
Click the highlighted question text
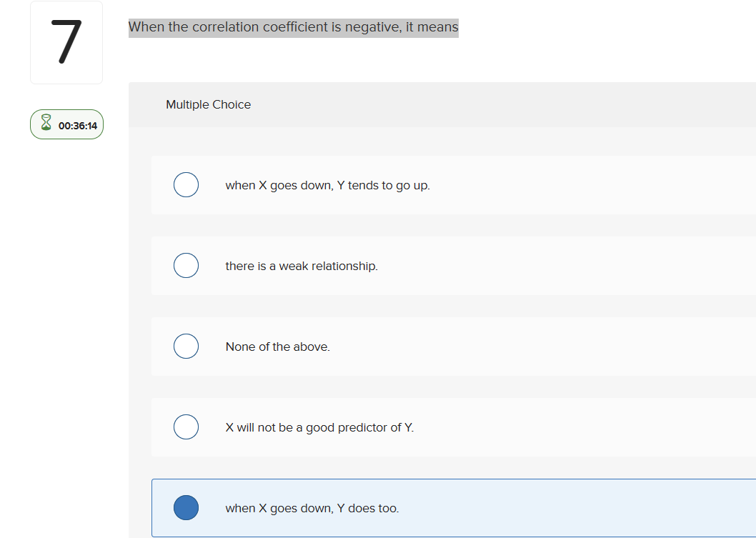coord(293,27)
